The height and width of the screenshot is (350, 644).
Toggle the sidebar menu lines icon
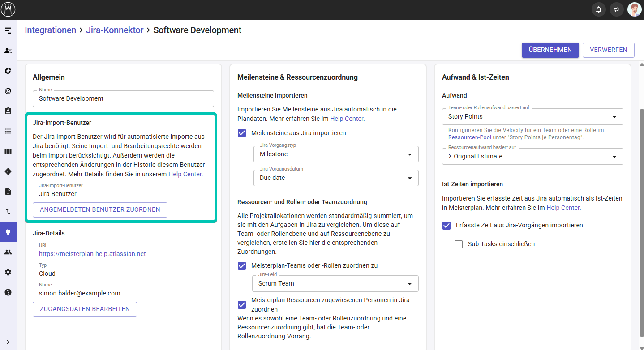coord(8,30)
